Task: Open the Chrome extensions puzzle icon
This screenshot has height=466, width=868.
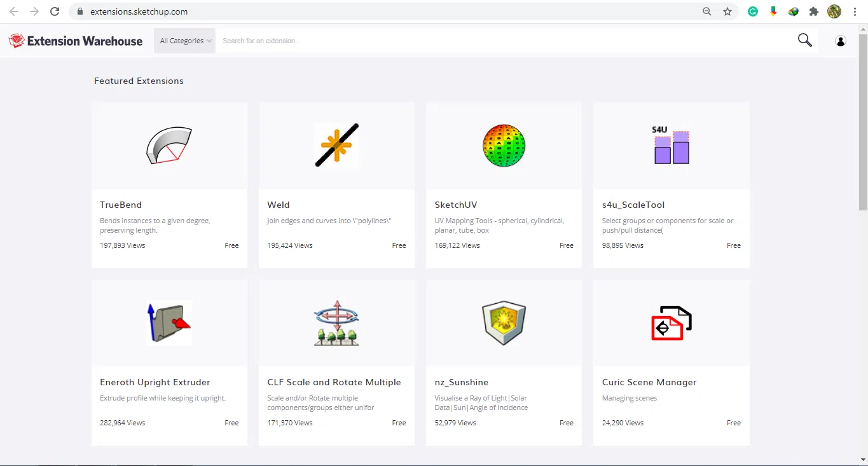Action: (813, 11)
